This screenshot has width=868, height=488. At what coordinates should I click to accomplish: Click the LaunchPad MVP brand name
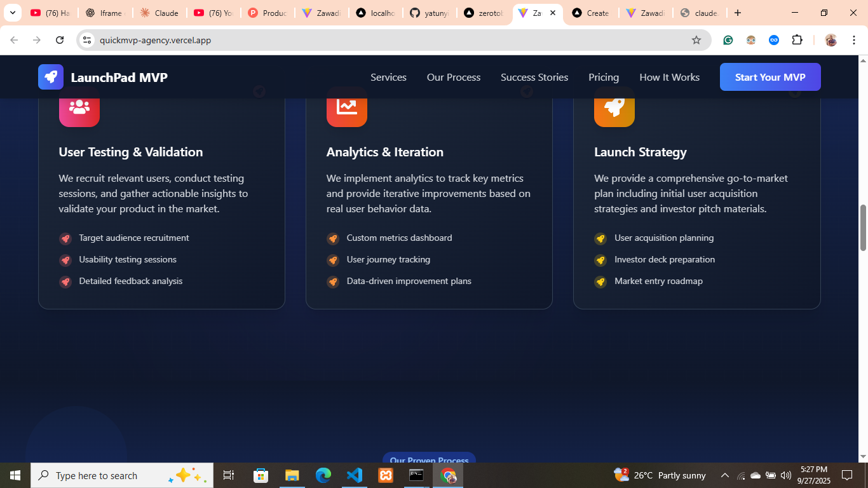click(119, 78)
